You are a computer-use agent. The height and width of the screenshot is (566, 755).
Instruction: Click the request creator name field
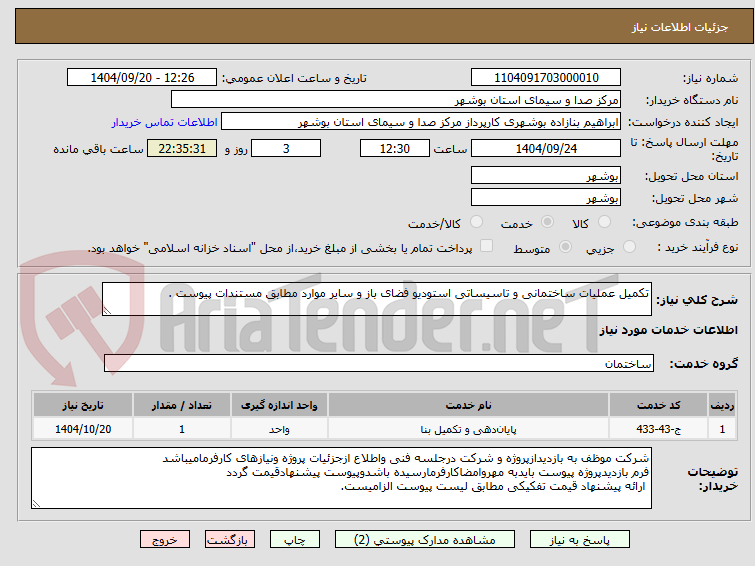(421, 122)
